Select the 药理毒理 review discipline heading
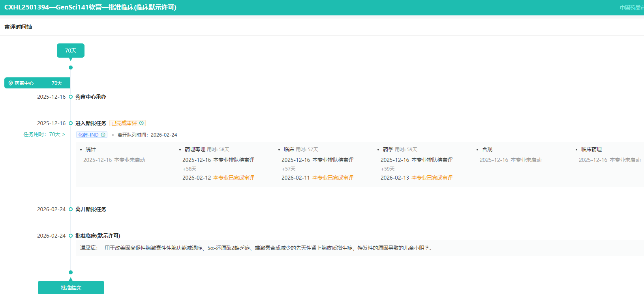Viewport: 644px width, 300px height. coord(195,149)
